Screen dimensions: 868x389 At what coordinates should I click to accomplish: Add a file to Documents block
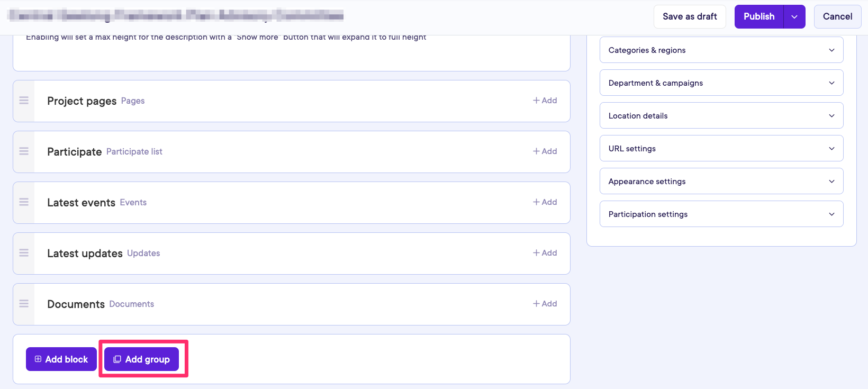pyautogui.click(x=545, y=304)
